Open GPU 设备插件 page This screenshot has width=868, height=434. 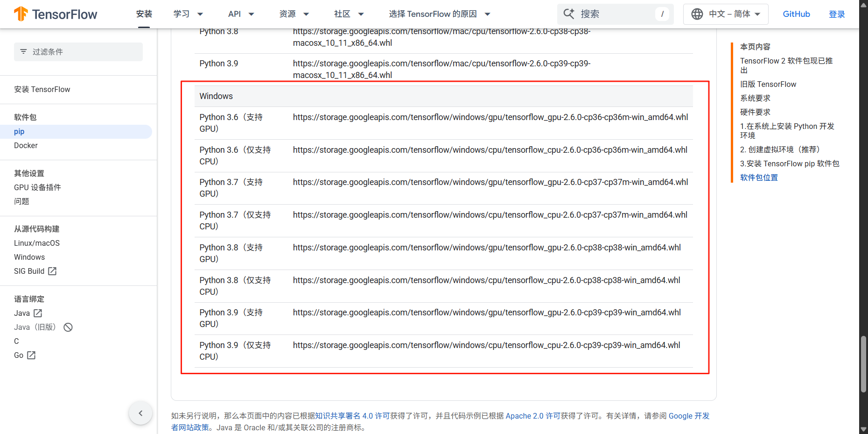pos(37,187)
